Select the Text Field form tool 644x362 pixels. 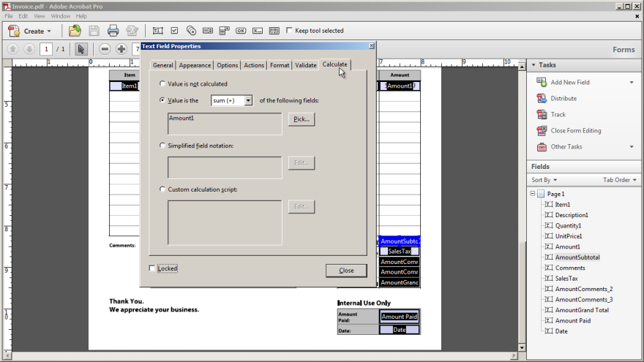pyautogui.click(x=158, y=31)
